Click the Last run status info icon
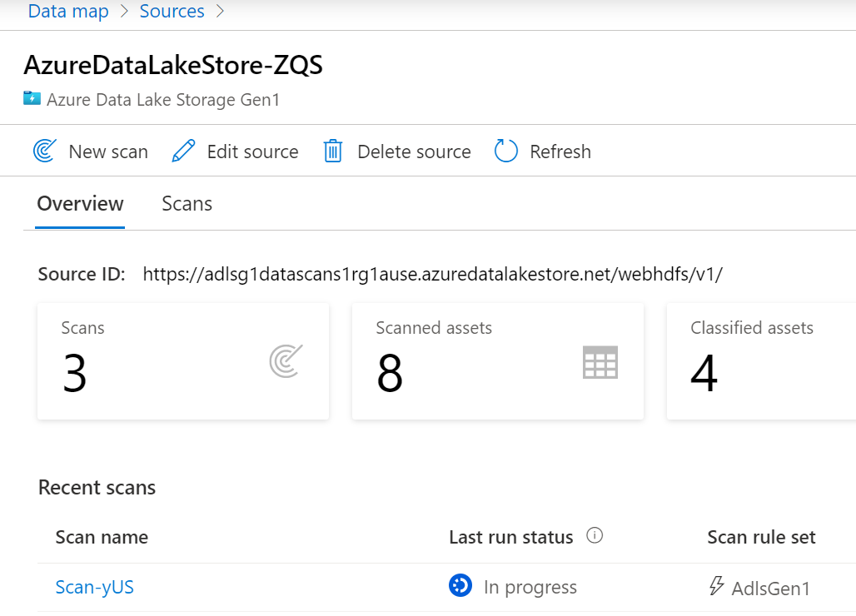 point(595,536)
